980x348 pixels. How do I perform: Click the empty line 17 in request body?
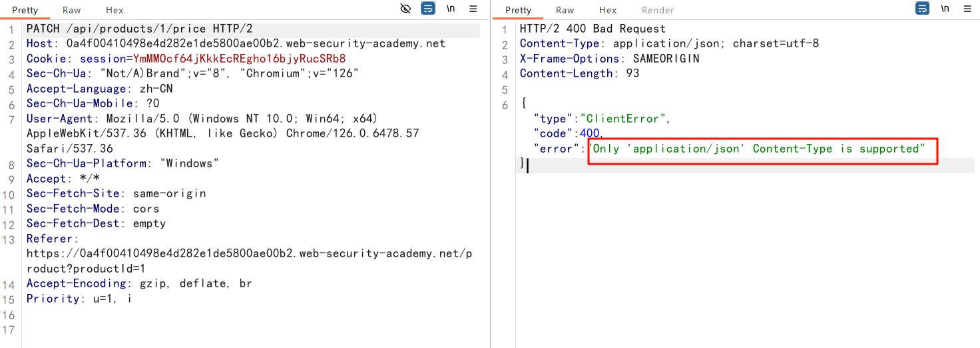click(x=200, y=330)
